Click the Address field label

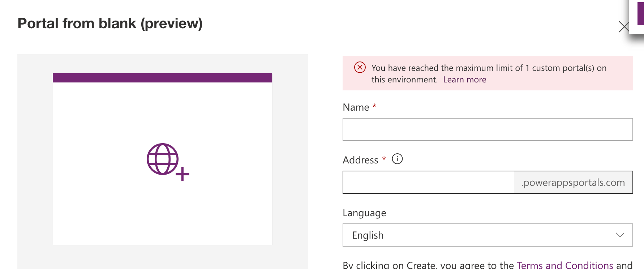(360, 160)
